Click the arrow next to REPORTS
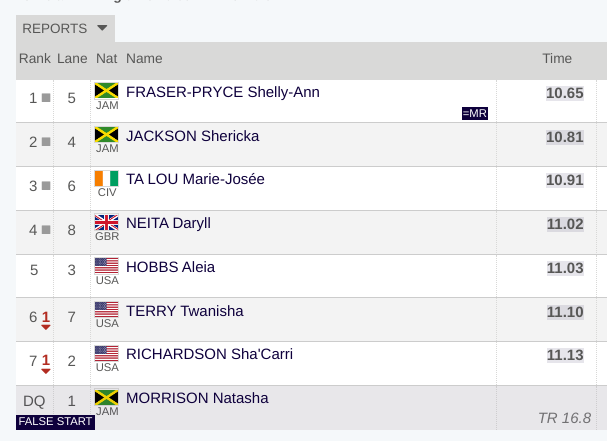 pyautogui.click(x=102, y=28)
